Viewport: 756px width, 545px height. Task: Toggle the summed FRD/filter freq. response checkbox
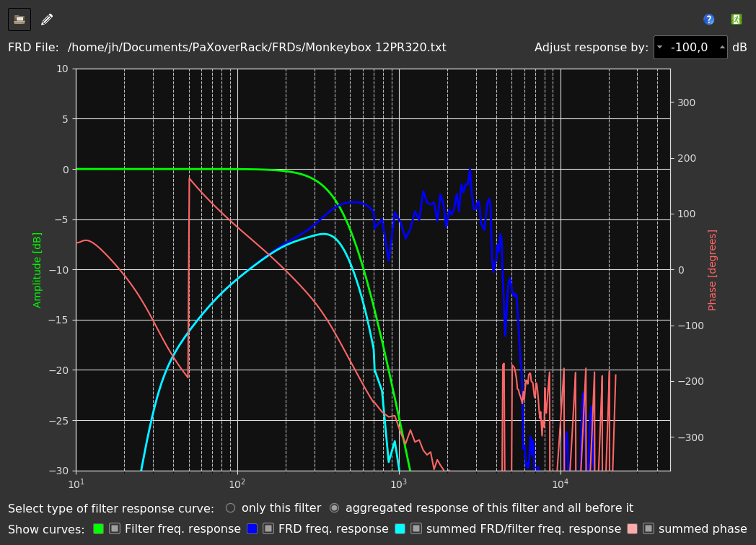click(416, 528)
